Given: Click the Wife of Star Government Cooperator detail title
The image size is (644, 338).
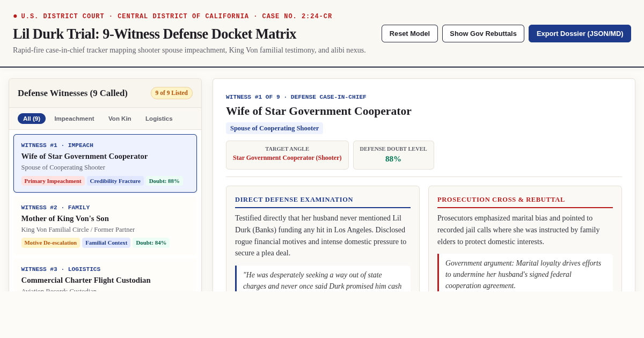Looking at the screenshot, I should click(319, 111).
